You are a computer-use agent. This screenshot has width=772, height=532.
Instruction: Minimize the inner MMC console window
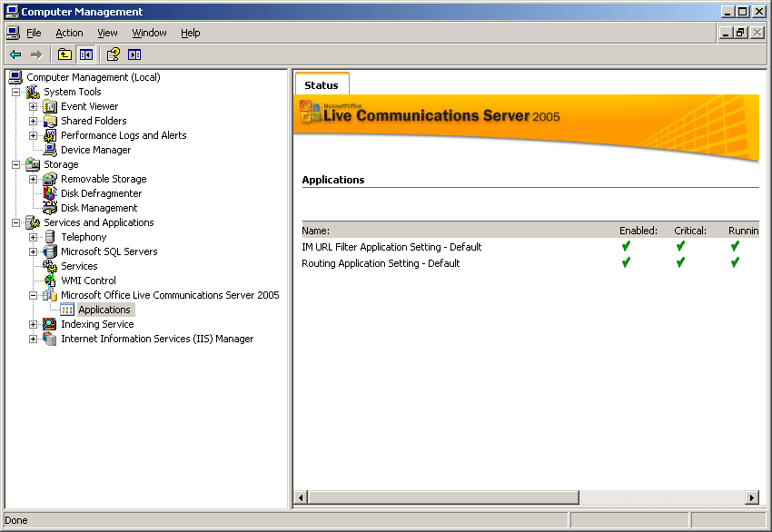726,33
